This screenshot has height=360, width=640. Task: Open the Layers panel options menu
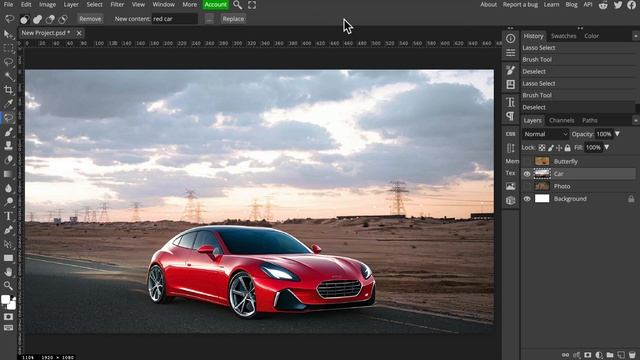point(636,120)
